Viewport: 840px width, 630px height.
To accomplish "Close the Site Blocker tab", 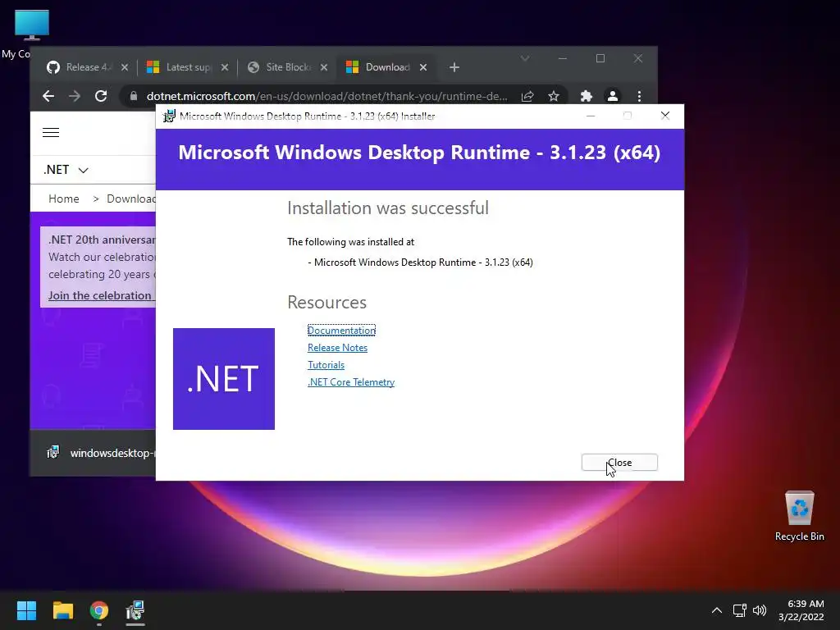I will coord(323,67).
